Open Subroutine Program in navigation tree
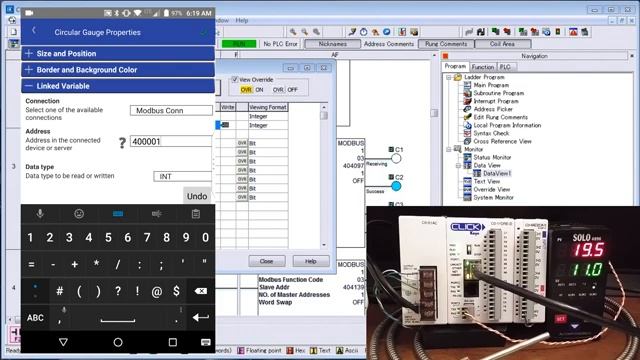640x360 pixels. click(x=498, y=93)
